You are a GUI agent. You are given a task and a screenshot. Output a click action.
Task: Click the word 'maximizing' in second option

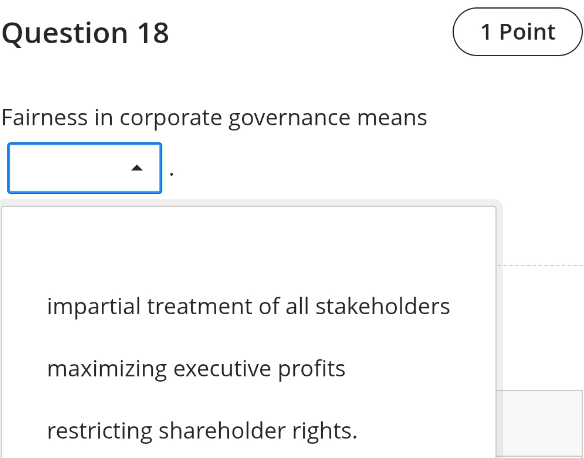(x=107, y=369)
